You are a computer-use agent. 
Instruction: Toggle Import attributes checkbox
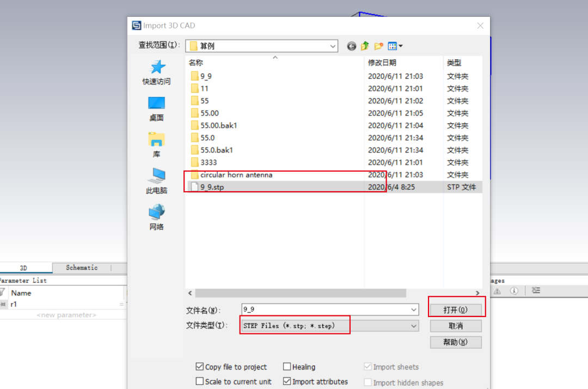(x=287, y=381)
